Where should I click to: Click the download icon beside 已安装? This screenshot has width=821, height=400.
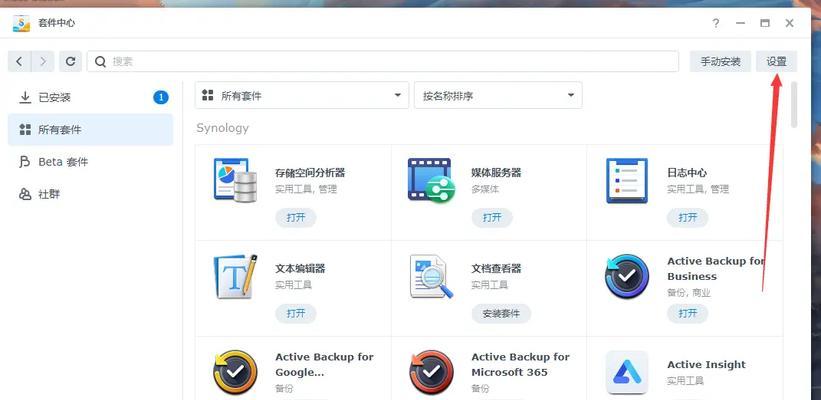(25, 97)
